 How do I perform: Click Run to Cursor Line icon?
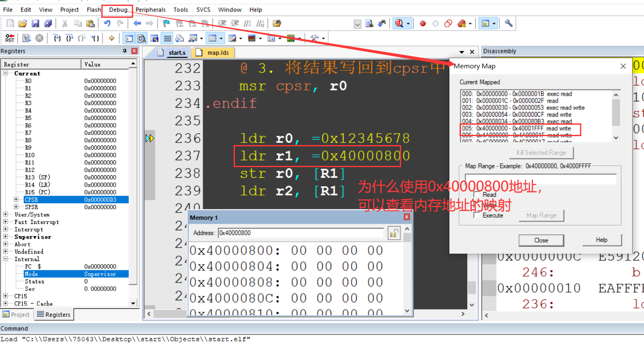pos(95,38)
